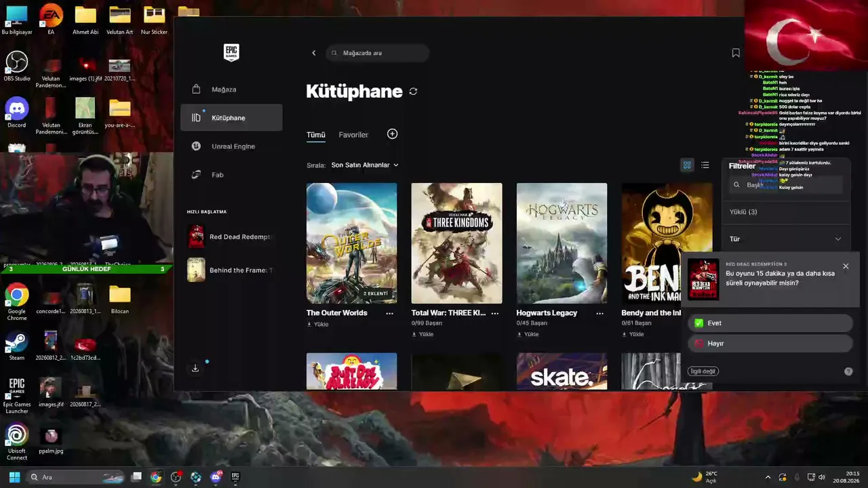Click the taskbar Ara search box
Image resolution: width=868 pixels, height=488 pixels.
click(x=75, y=477)
